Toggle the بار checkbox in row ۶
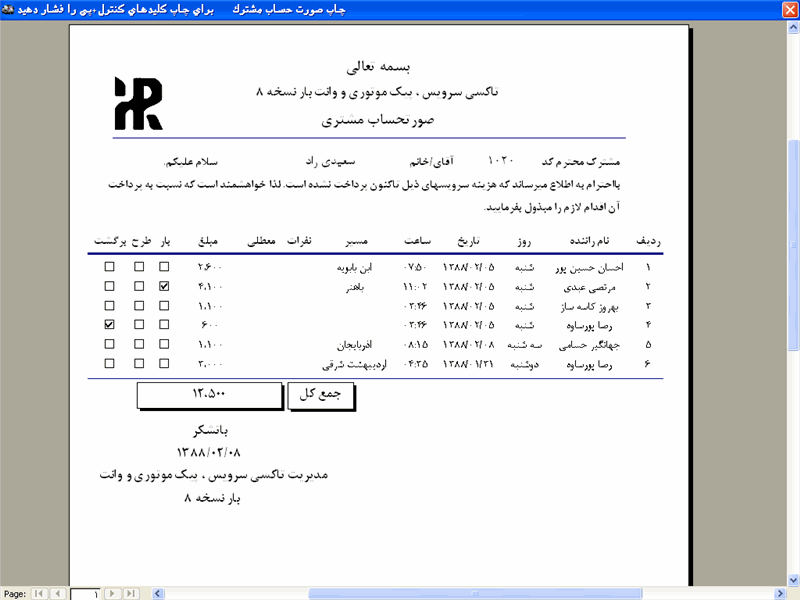 coord(164,363)
